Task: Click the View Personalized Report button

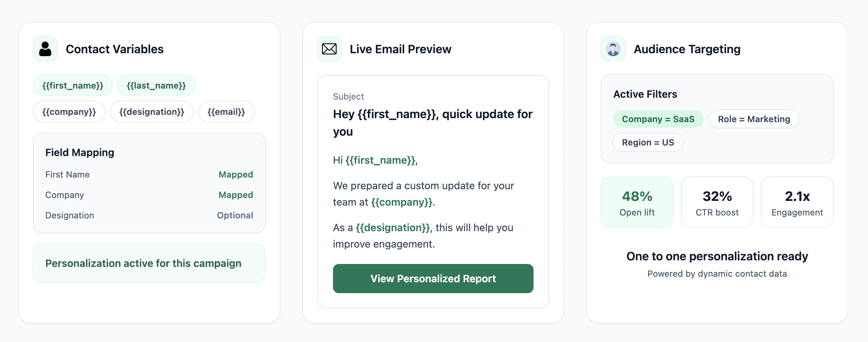Action: [433, 278]
